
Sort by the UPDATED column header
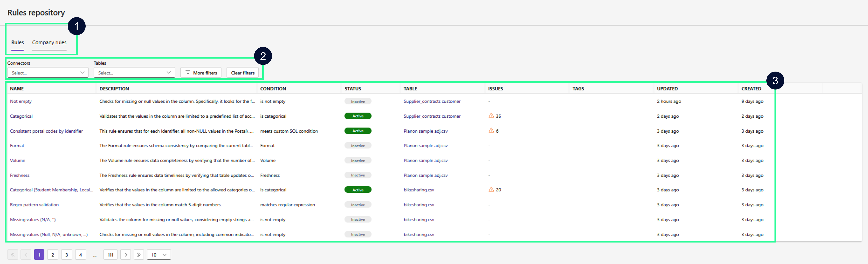[667, 89]
